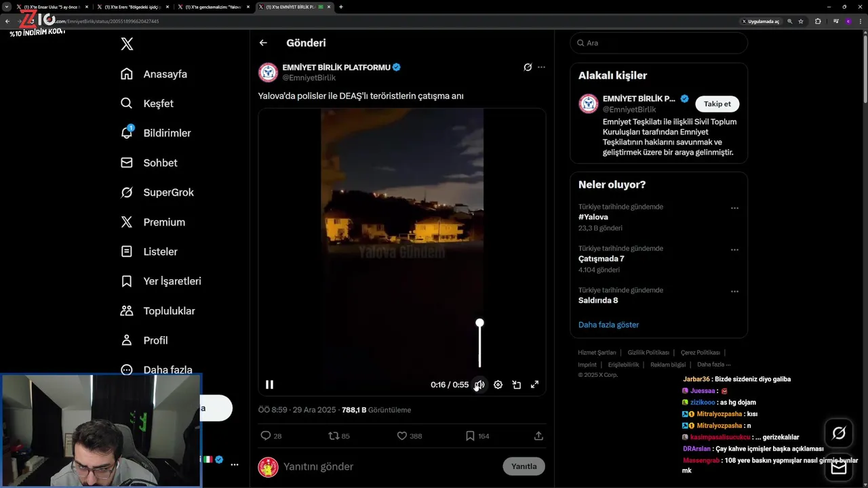Pause the video

(269, 384)
